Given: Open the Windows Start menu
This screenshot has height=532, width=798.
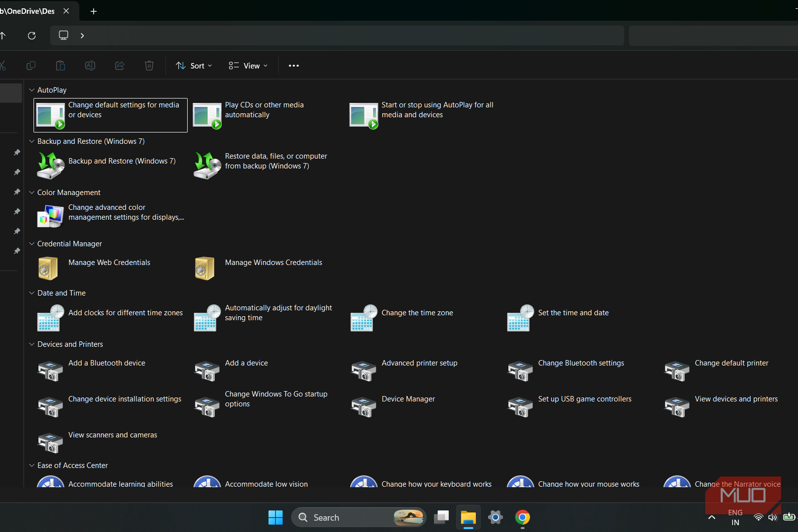Looking at the screenshot, I should point(275,517).
